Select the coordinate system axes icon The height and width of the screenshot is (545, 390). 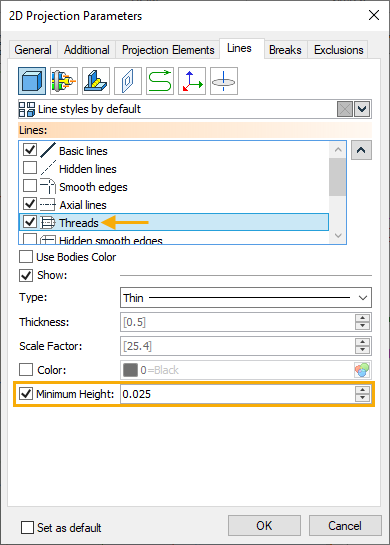click(192, 81)
